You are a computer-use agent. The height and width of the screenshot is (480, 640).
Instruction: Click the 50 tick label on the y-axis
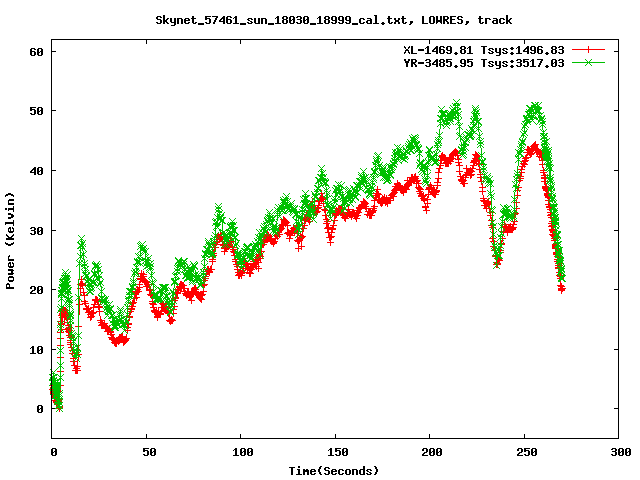[x=37, y=111]
